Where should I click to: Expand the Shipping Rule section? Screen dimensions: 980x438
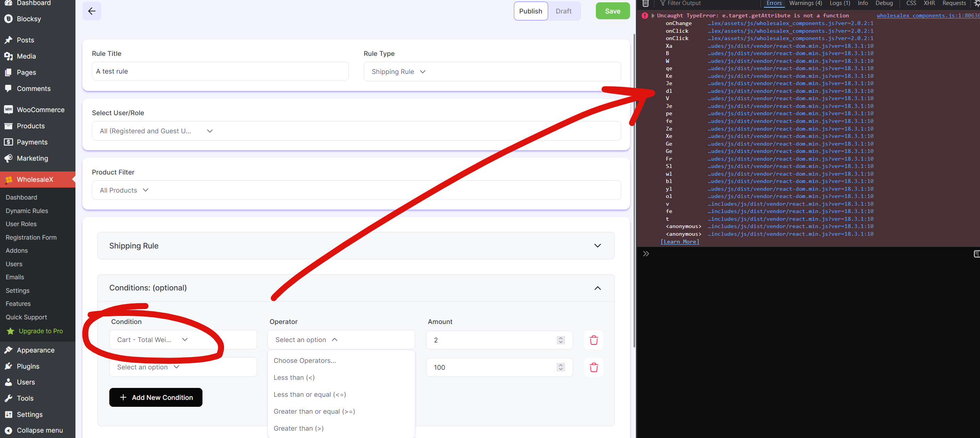point(356,246)
